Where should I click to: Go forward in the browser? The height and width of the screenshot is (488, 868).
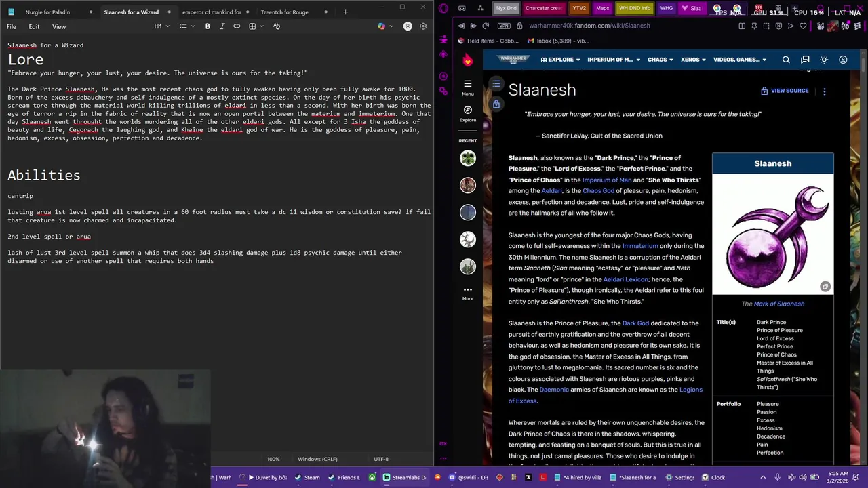click(473, 26)
